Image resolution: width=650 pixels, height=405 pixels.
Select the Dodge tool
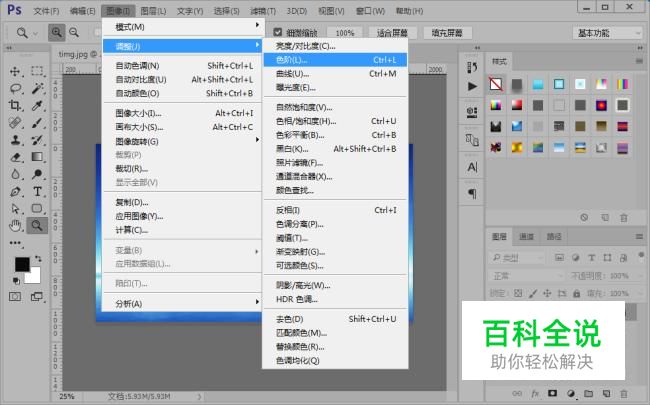(37, 174)
